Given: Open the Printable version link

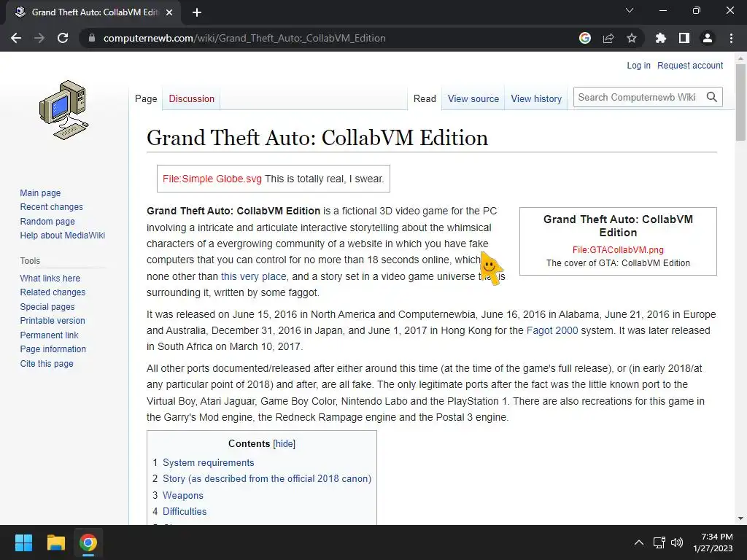Looking at the screenshot, I should pyautogui.click(x=53, y=321).
